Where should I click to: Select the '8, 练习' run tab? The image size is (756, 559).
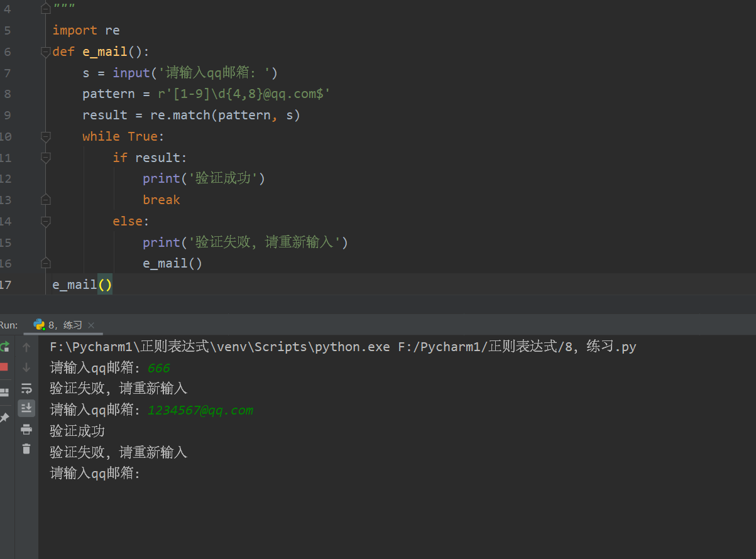click(64, 325)
